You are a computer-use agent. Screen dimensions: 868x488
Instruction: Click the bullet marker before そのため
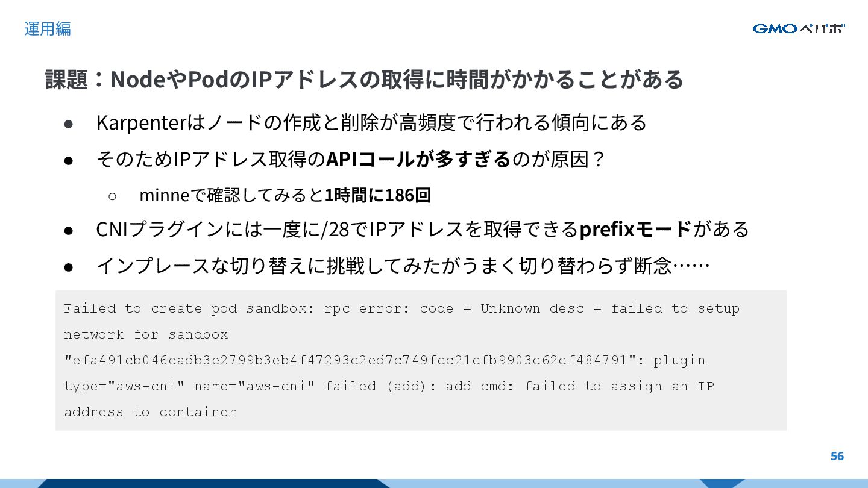(x=69, y=160)
